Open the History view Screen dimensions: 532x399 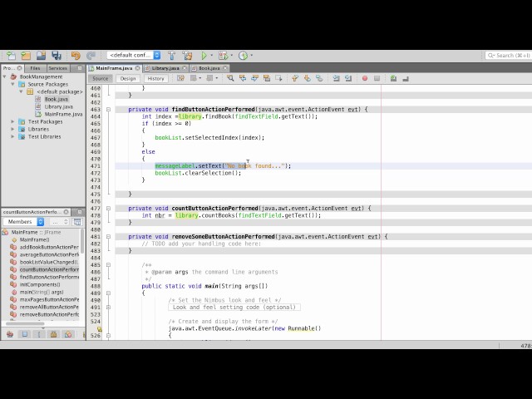pyautogui.click(x=155, y=78)
